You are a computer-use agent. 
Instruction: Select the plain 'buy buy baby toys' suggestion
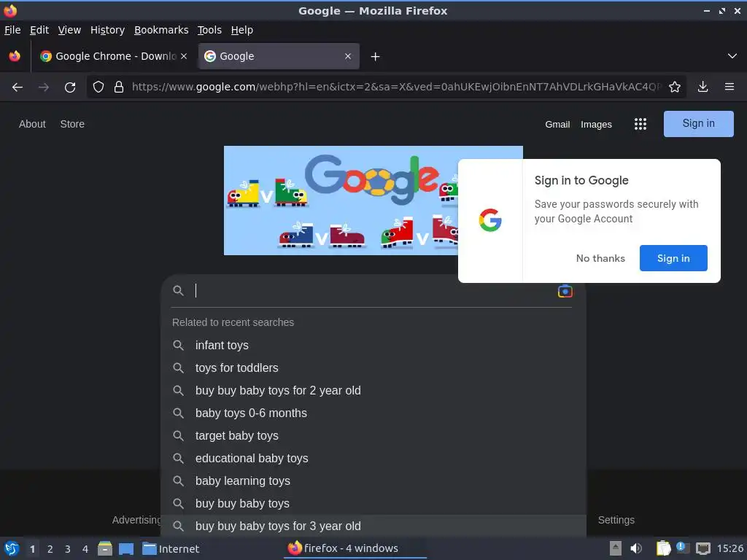[x=373, y=503]
